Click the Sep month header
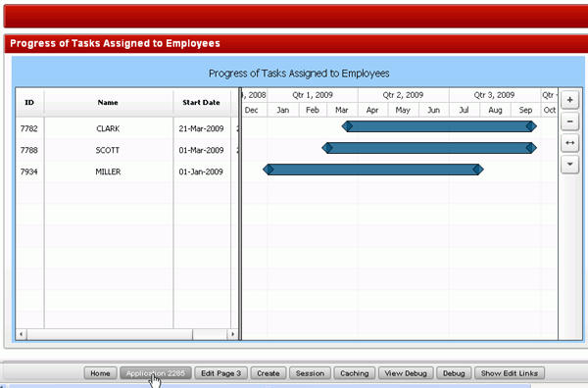This screenshot has height=388, width=588. [x=525, y=110]
